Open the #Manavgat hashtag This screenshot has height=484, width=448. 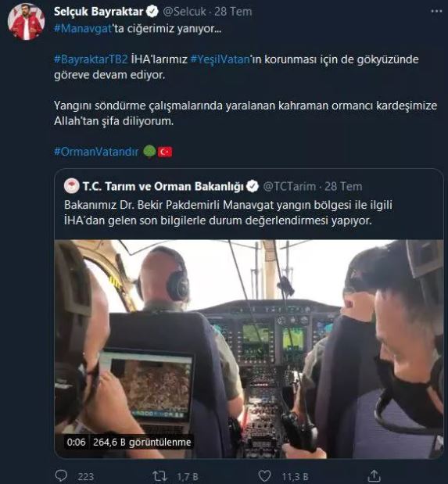(x=82, y=29)
